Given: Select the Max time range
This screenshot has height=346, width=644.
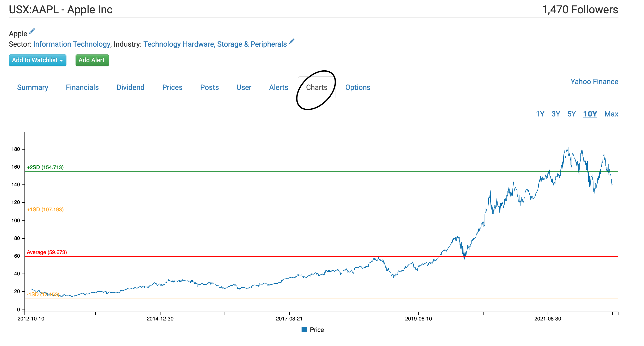Looking at the screenshot, I should pyautogui.click(x=611, y=114).
